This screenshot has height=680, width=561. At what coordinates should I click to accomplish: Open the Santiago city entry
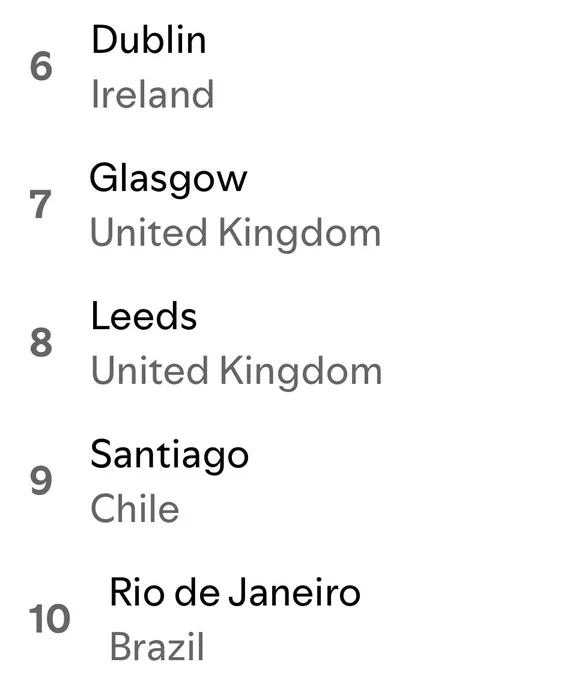(170, 455)
